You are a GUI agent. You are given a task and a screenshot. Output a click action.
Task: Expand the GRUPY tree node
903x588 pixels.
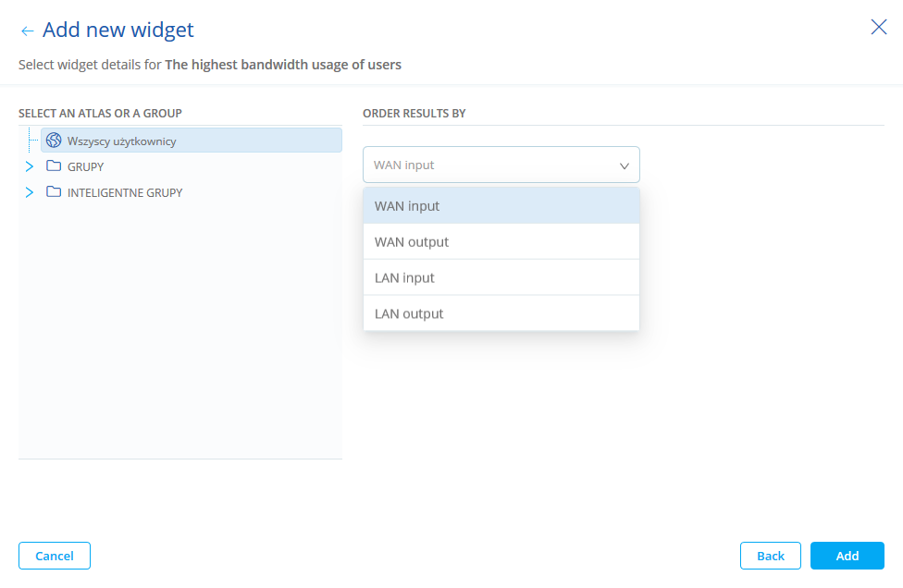[30, 166]
